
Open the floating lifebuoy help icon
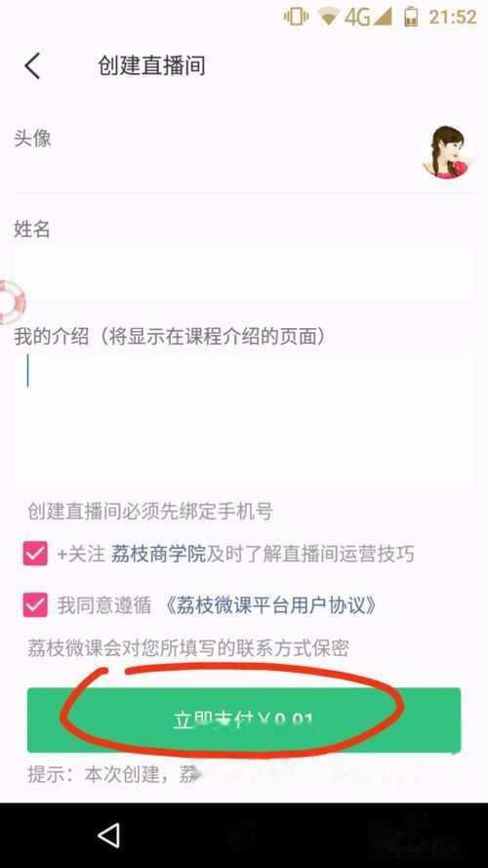pyautogui.click(x=11, y=303)
